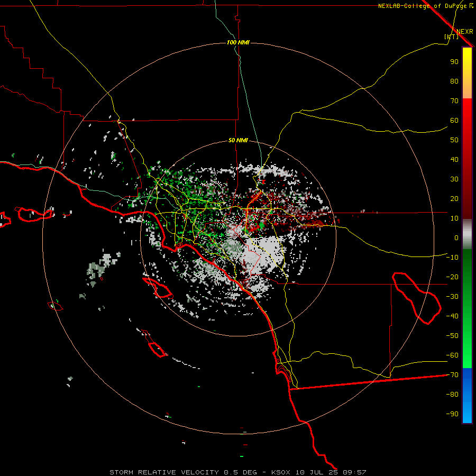The width and height of the screenshot is (476, 476).
Task: Click the -20 value on velocity scale
Action: click(x=452, y=277)
